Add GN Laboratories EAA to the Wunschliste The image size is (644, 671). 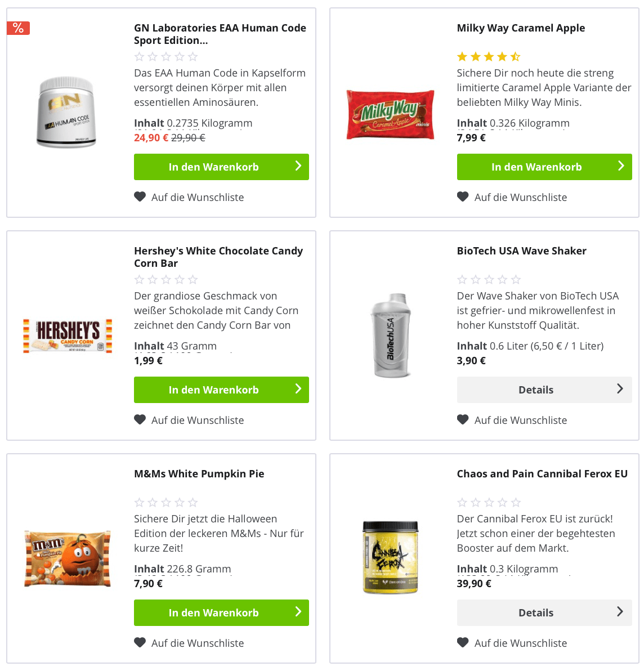(197, 197)
